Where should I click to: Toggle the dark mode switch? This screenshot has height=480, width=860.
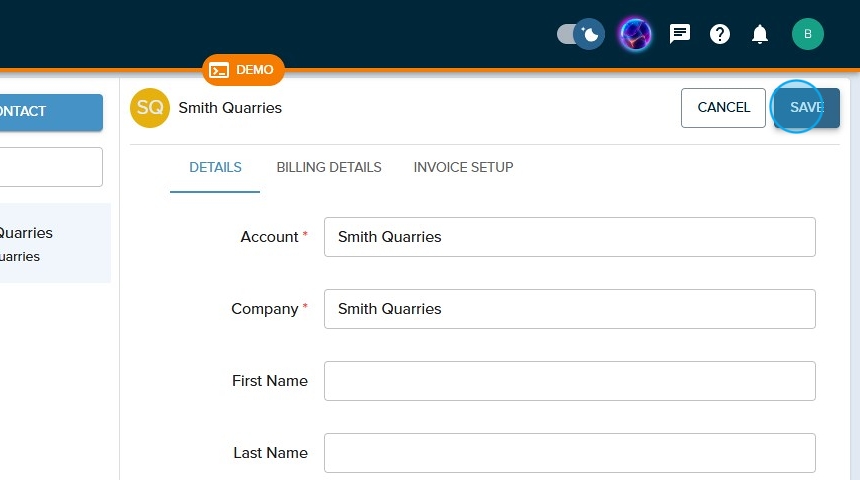[581, 35]
